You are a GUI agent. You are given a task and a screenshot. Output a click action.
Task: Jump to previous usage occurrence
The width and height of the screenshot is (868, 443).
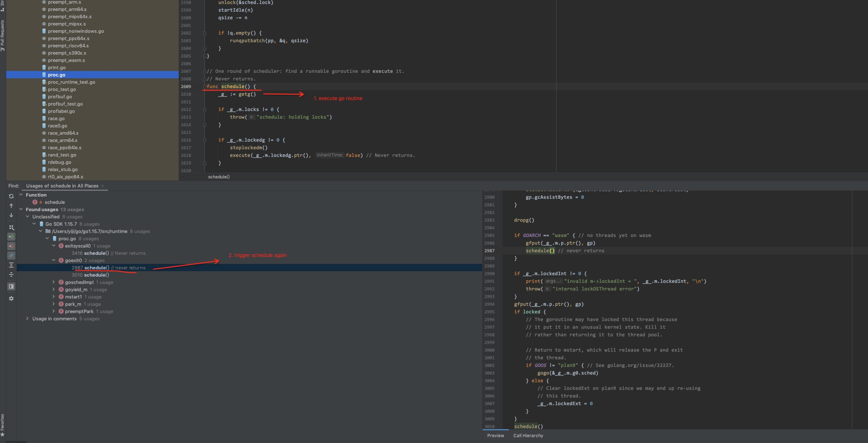(11, 206)
